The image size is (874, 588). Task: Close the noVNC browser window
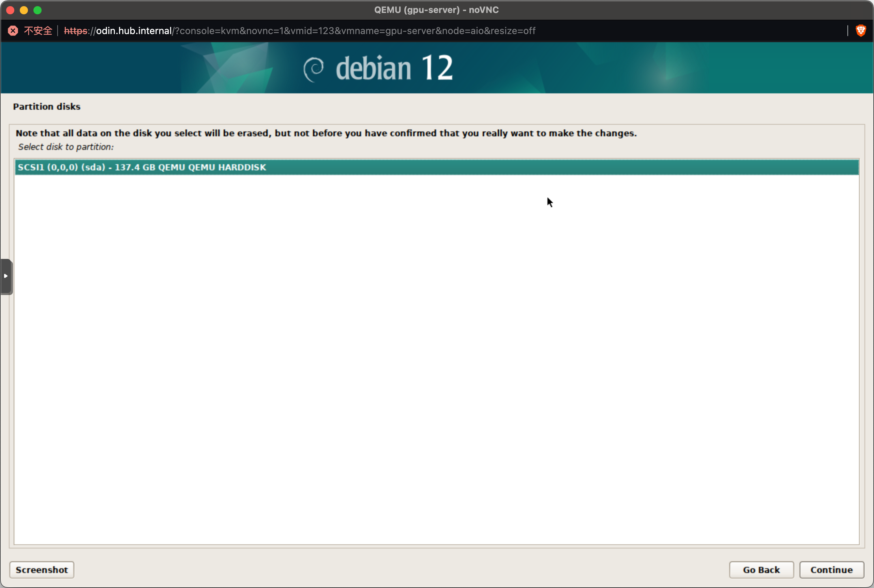point(11,10)
